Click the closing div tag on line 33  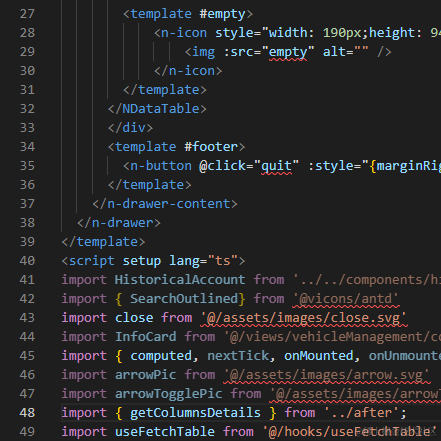click(x=130, y=128)
